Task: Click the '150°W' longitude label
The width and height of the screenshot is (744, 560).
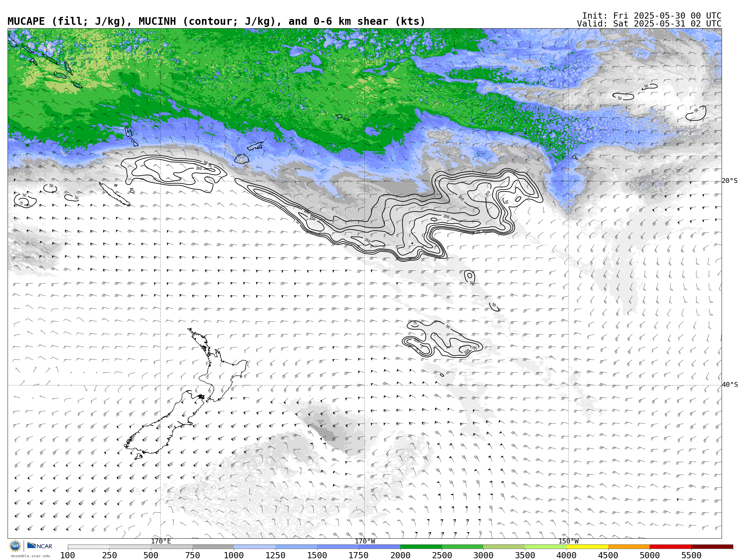Action: [x=568, y=541]
